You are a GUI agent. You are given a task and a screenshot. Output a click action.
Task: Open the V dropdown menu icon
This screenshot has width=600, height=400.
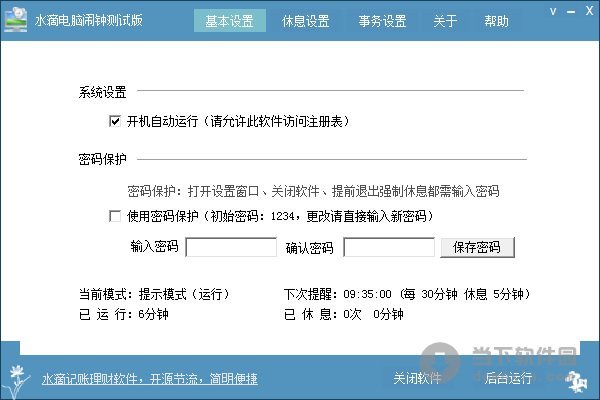(x=553, y=11)
